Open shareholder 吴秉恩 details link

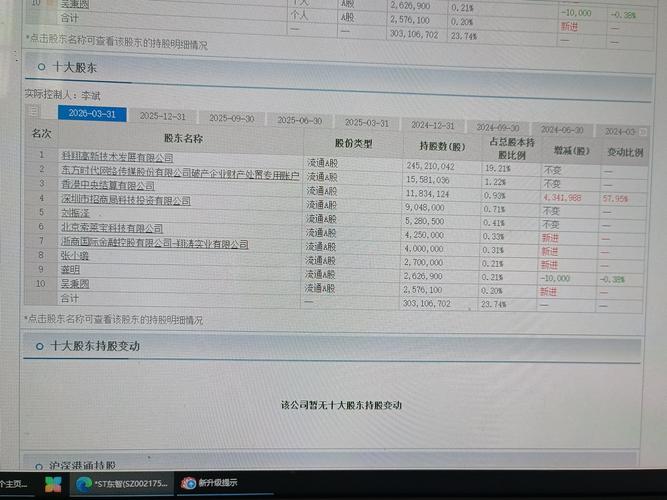[x=75, y=283]
